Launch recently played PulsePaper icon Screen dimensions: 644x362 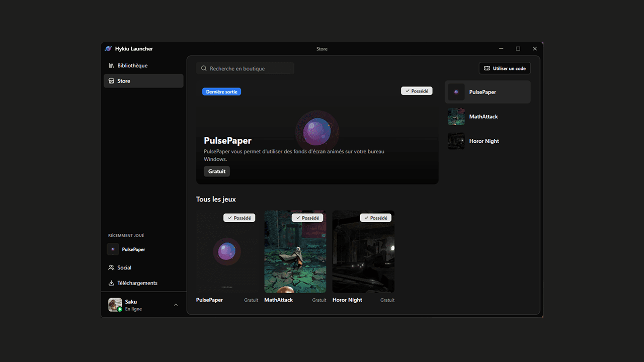click(x=113, y=249)
